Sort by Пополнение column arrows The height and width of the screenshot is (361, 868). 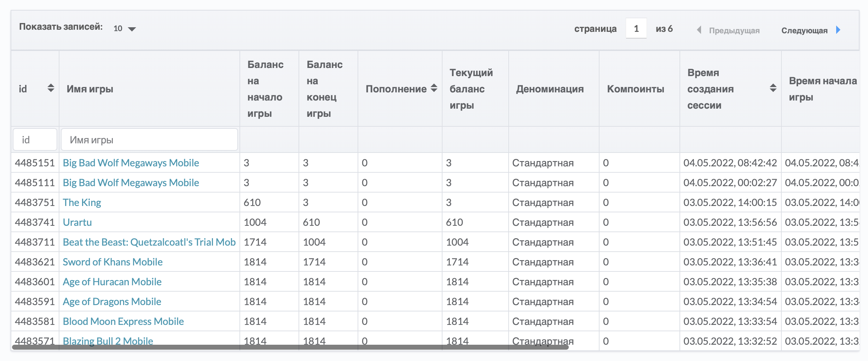click(434, 88)
